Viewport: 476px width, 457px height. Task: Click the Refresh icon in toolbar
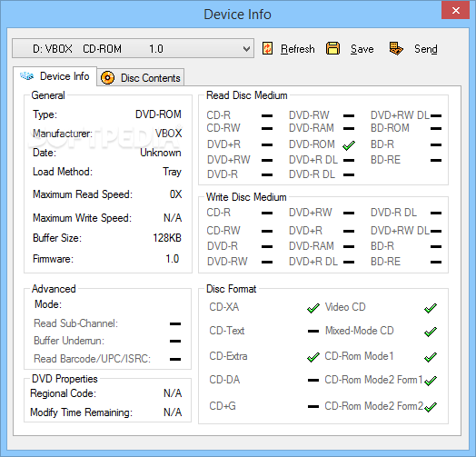click(x=267, y=48)
